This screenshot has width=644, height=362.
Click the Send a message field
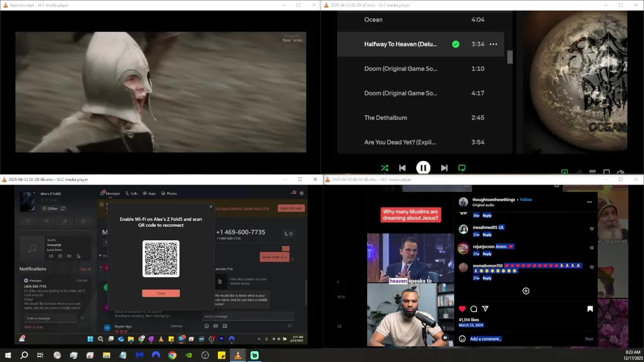[248, 316]
